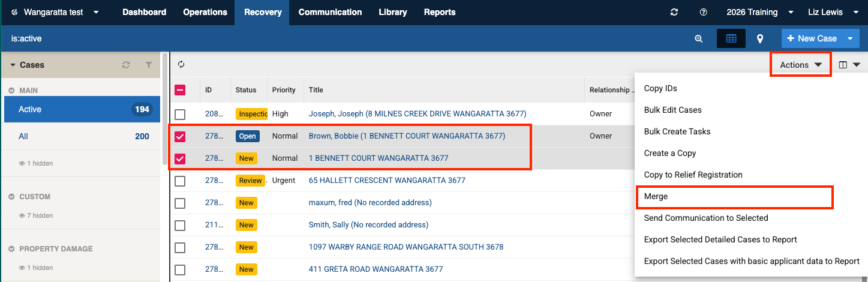Go to the Dashboard tab
Viewport: 868px width, 282px height.
tap(144, 12)
